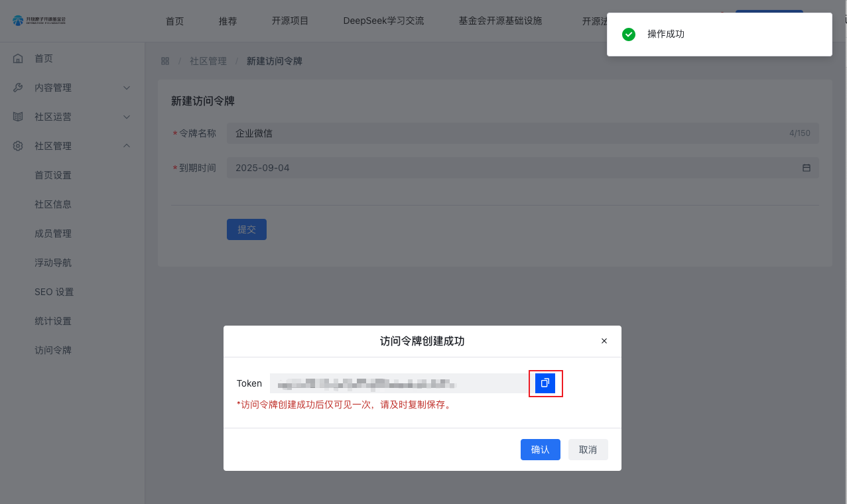
Task: Click the breadcrumb grid icon
Action: point(165,61)
